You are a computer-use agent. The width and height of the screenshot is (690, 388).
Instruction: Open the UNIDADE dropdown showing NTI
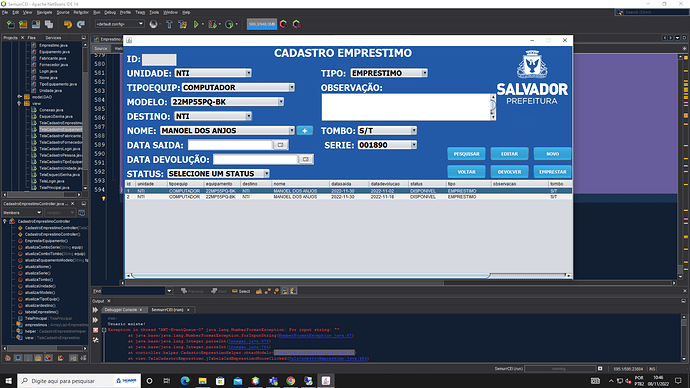(x=213, y=73)
